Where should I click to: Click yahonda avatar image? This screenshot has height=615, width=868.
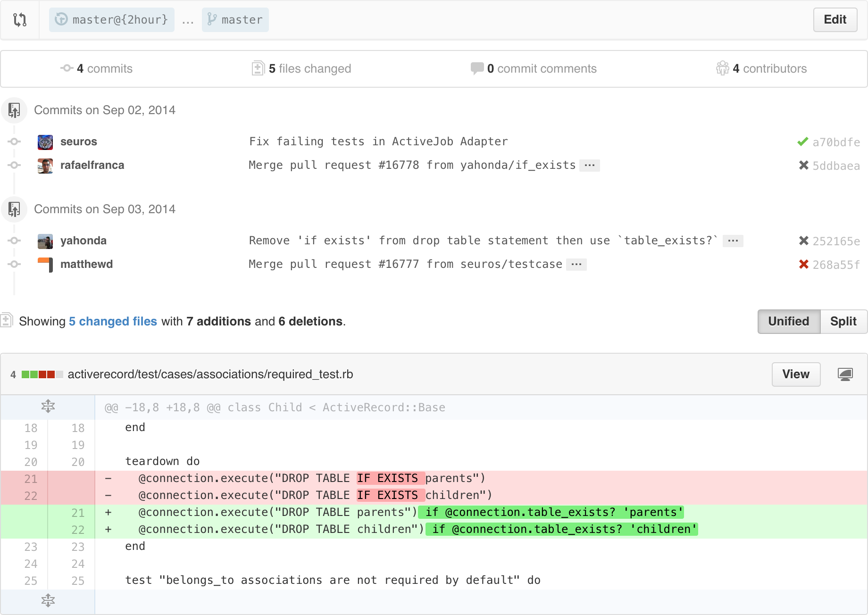point(45,241)
